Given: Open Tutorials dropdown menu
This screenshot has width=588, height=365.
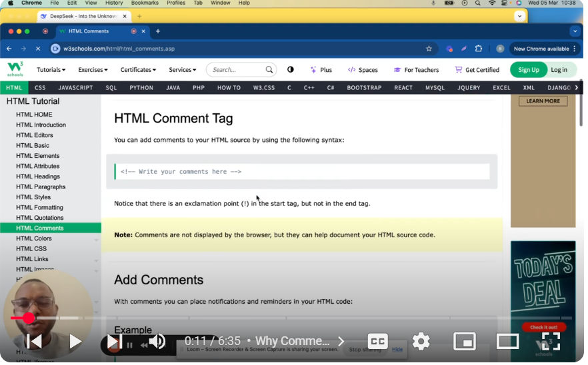Looking at the screenshot, I should (51, 70).
